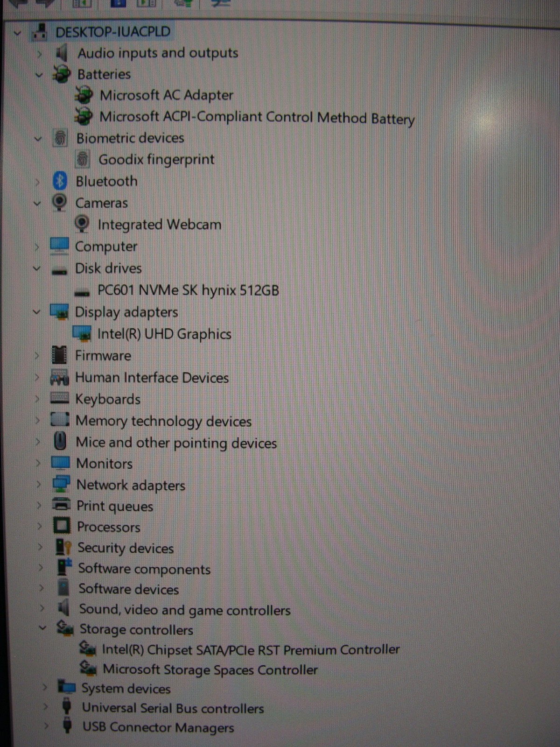Click the Mice and other pointing devices icon
Viewport: 560px width, 747px height.
[x=60, y=441]
